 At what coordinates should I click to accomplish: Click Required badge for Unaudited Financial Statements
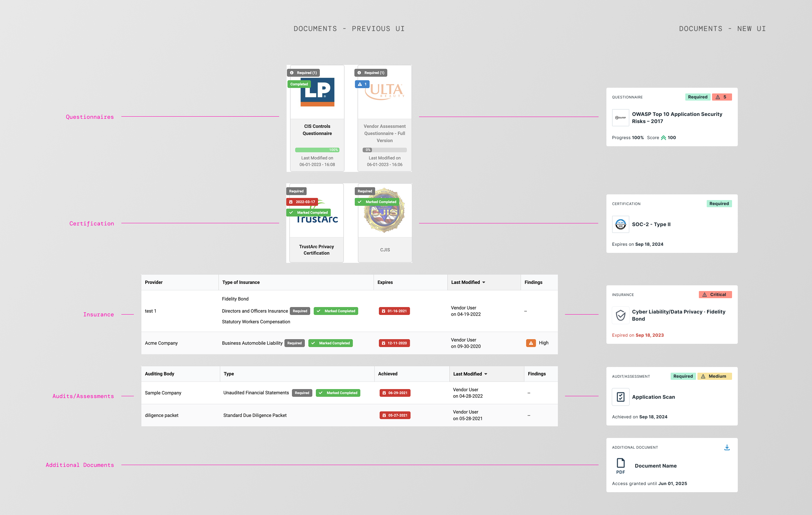point(302,393)
